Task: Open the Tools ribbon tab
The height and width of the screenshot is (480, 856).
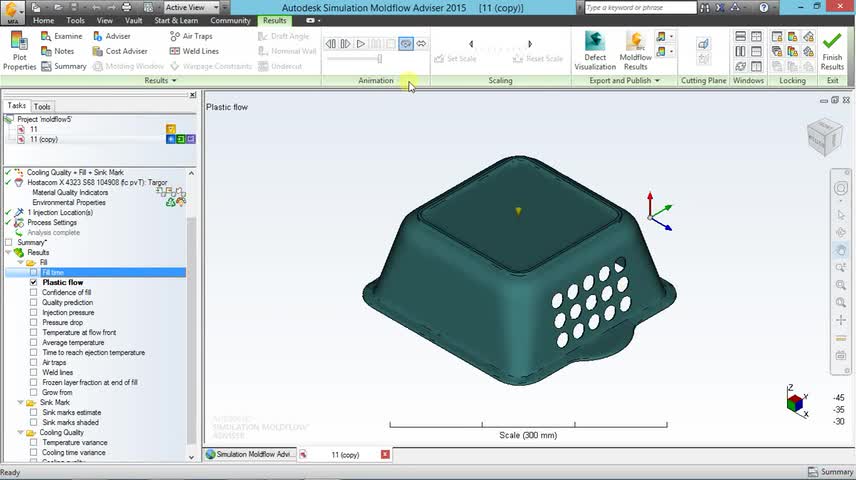Action: coord(75,20)
